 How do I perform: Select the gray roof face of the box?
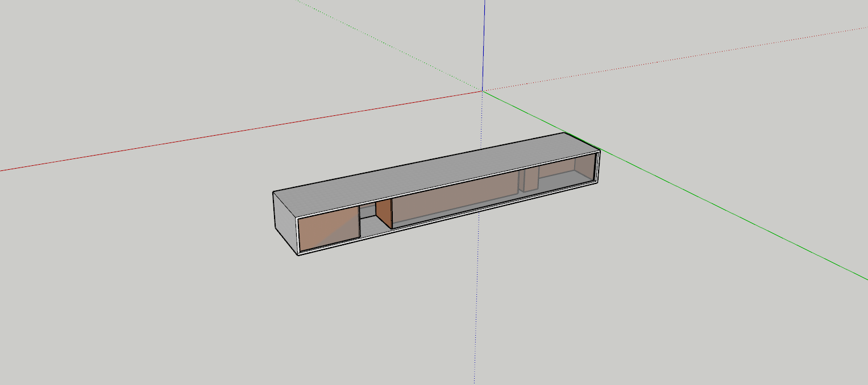click(x=438, y=173)
